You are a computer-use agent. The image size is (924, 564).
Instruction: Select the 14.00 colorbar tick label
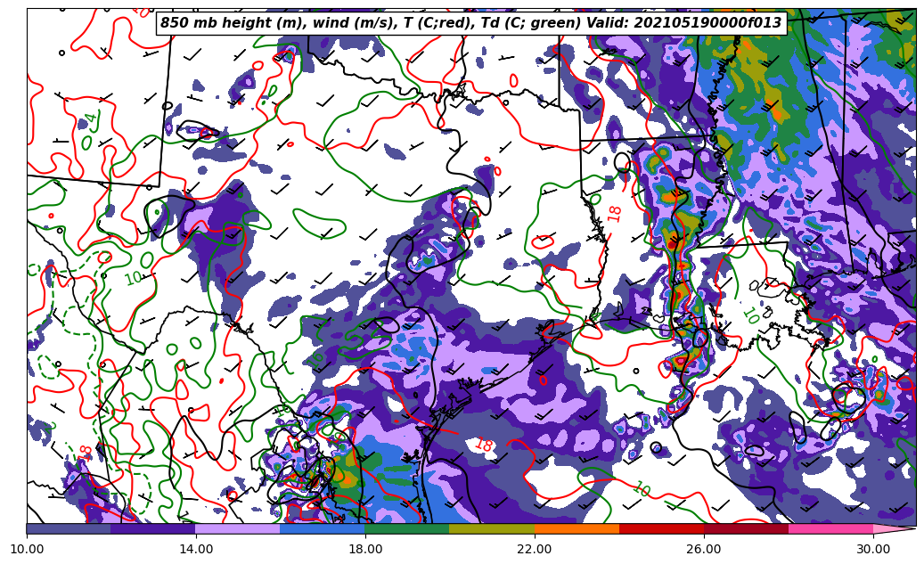(196, 550)
